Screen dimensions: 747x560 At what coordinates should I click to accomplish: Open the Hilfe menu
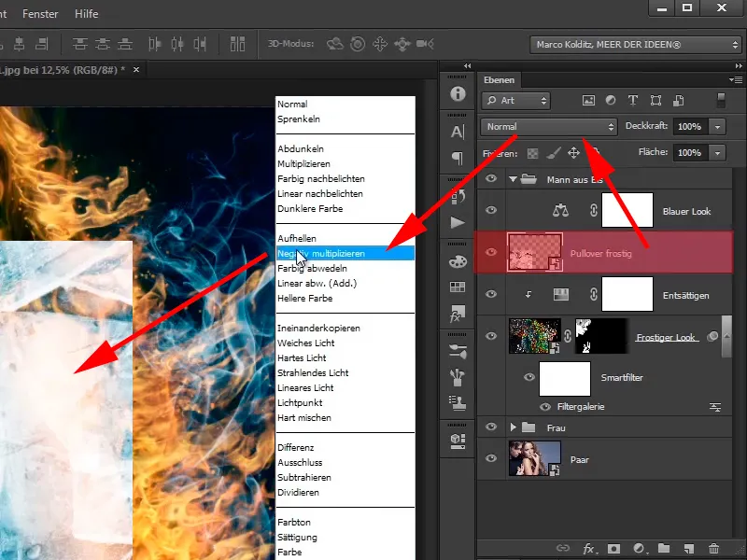(86, 14)
